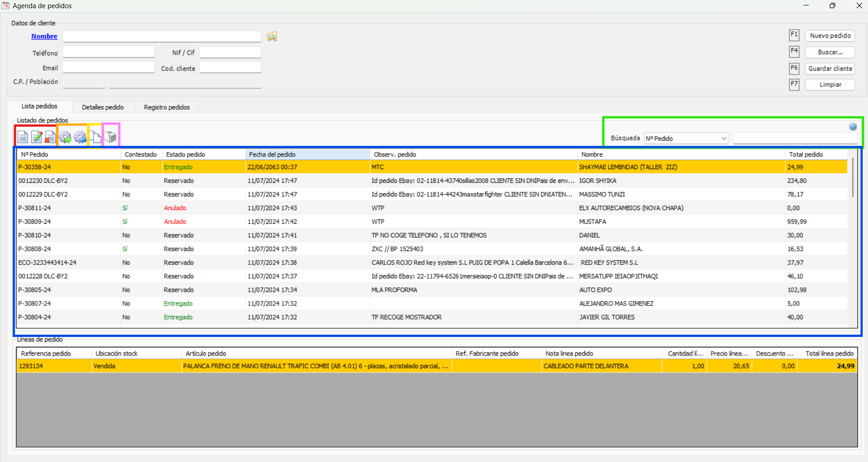Screen dimensions: 868x462
Task: Click the gear icon with blue return arrow
Action: click(x=80, y=136)
